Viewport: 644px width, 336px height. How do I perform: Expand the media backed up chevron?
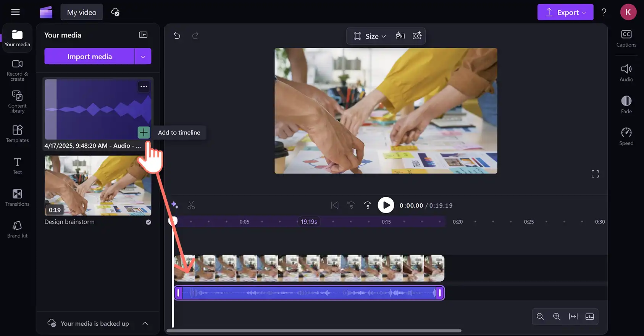pos(145,323)
